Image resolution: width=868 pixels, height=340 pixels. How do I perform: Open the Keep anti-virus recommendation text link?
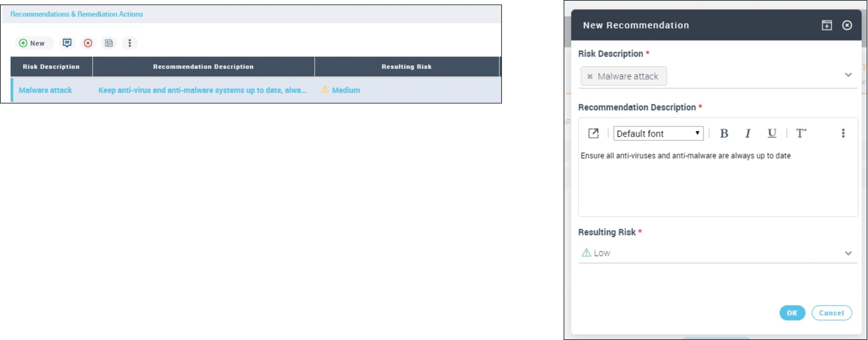point(202,90)
